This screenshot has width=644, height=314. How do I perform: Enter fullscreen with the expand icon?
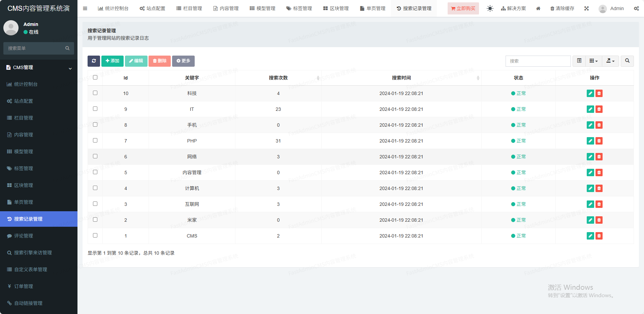click(x=586, y=8)
